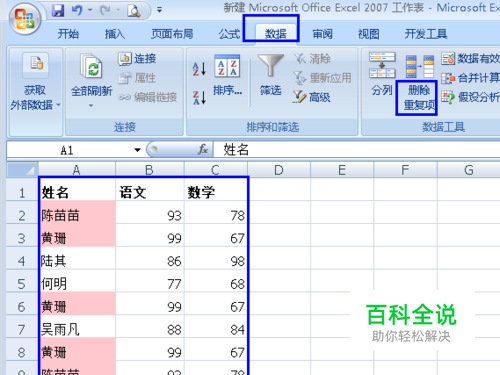500x375 pixels.
Task: Click the fx insert function button
Action: 203,150
